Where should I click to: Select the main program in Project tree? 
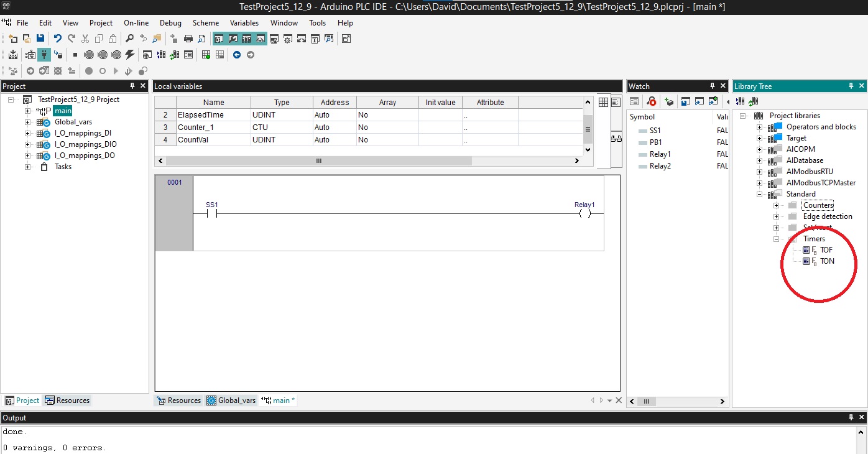pos(62,111)
